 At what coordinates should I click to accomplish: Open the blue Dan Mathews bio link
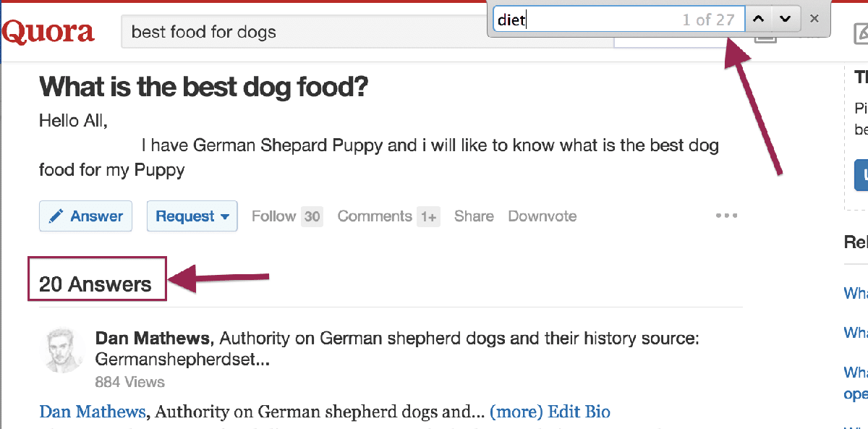point(93,412)
